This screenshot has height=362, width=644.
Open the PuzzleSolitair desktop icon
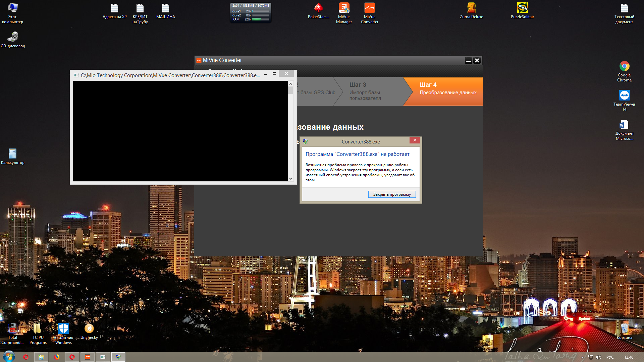coord(522,8)
